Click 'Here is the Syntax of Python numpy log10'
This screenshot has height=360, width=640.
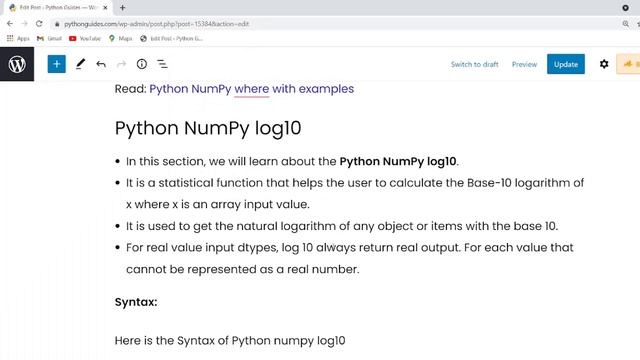[x=230, y=340]
